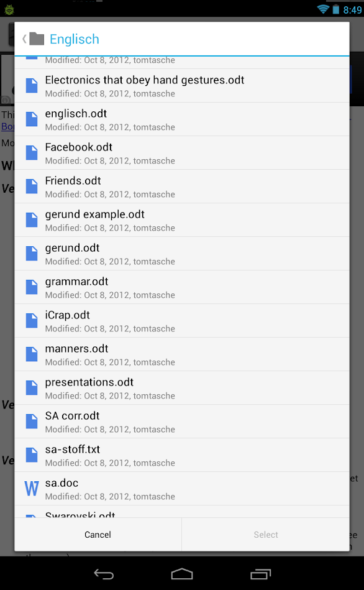The height and width of the screenshot is (590, 364).
Task: Pick the gerund example.odt entry
Action: [182, 220]
